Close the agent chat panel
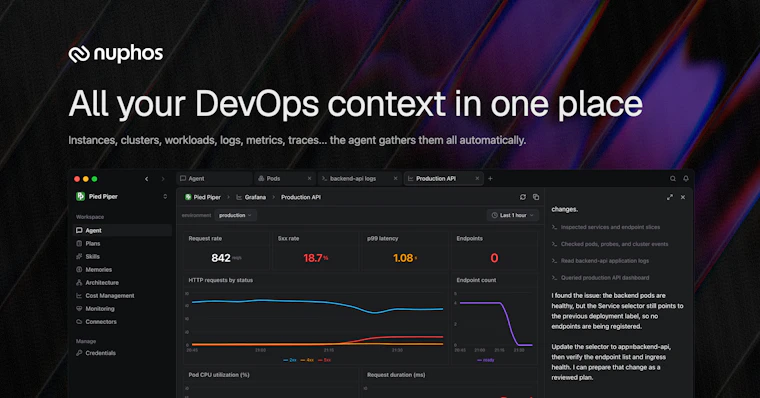This screenshot has width=760, height=398. (683, 197)
